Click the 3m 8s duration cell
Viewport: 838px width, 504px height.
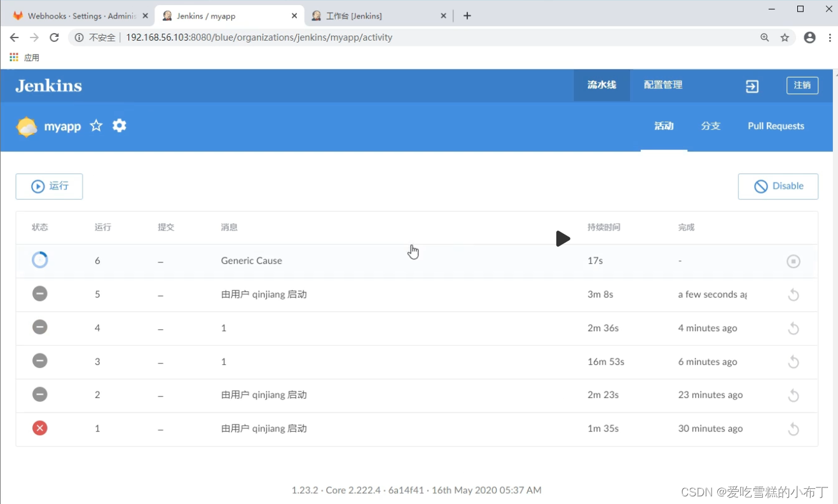600,294
